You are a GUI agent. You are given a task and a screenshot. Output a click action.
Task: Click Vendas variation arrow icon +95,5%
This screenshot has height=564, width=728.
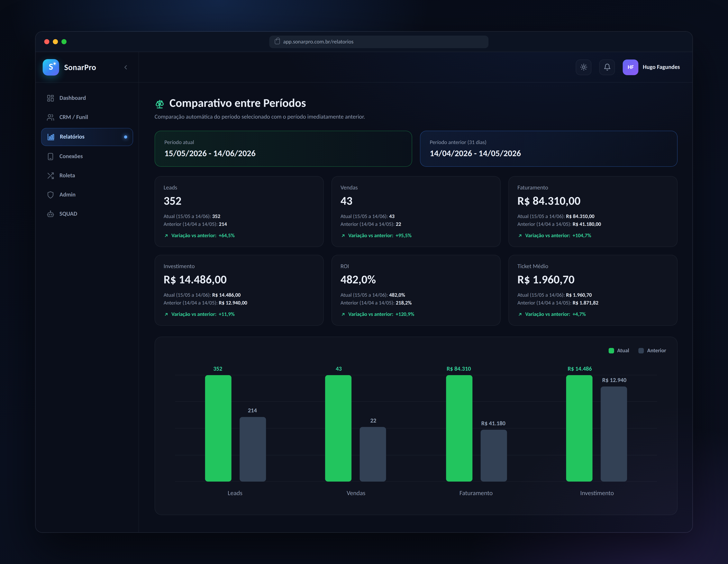(343, 236)
